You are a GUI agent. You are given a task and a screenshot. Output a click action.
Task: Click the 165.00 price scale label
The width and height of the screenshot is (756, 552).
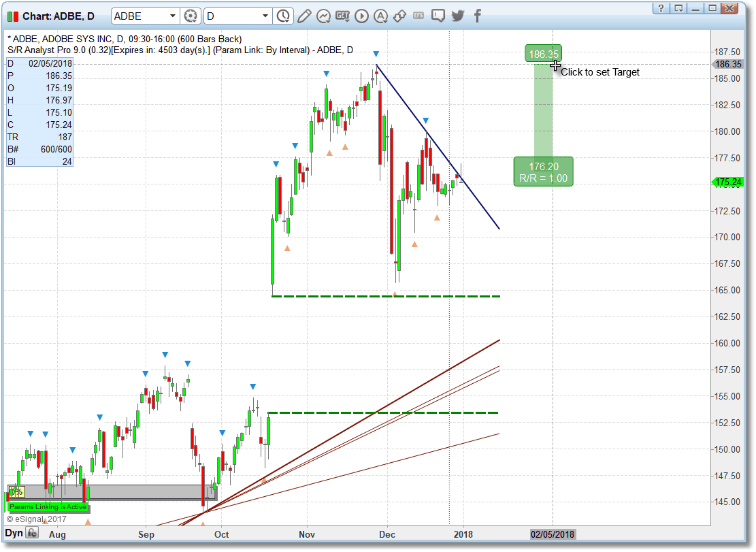pyautogui.click(x=727, y=290)
